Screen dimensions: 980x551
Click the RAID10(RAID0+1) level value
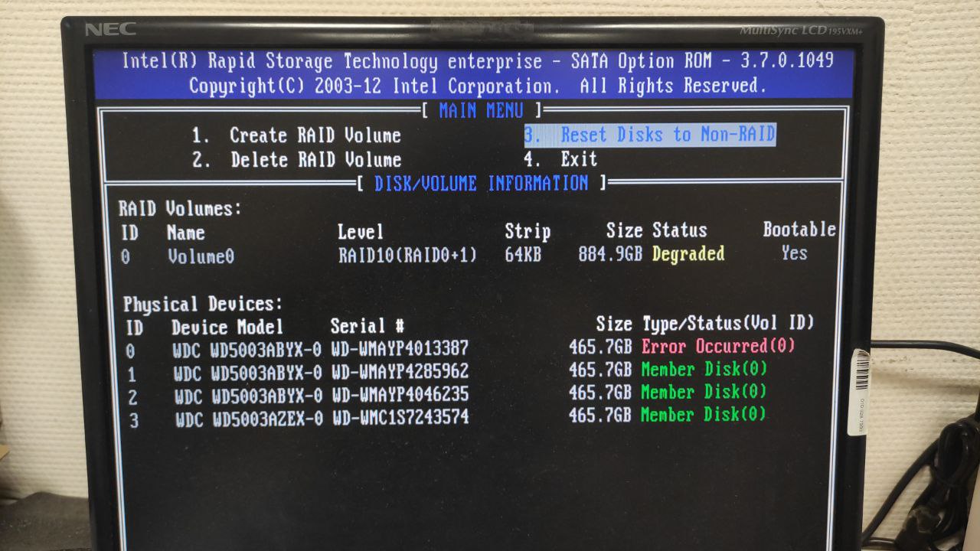pyautogui.click(x=407, y=255)
